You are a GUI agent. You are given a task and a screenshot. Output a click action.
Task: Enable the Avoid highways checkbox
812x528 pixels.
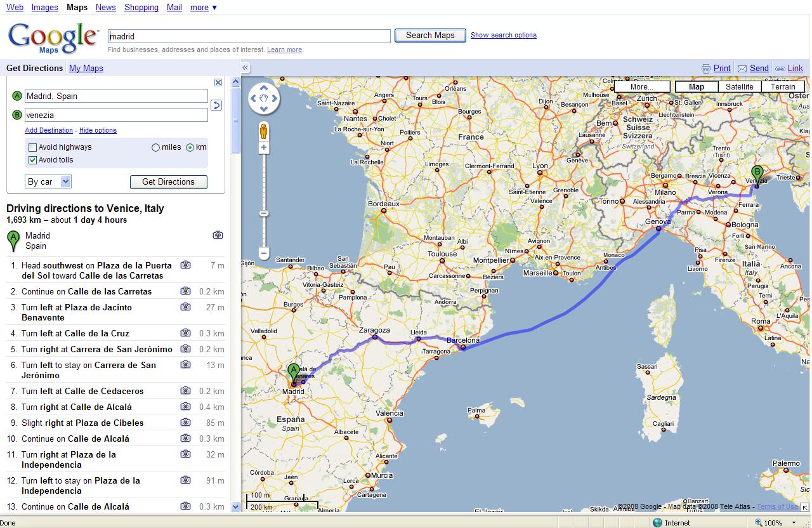(x=33, y=147)
